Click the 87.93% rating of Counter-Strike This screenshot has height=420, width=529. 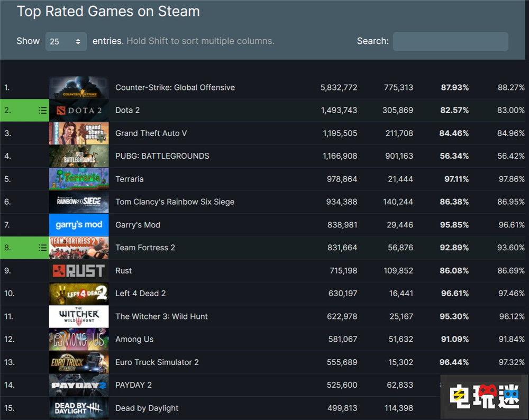coord(454,87)
